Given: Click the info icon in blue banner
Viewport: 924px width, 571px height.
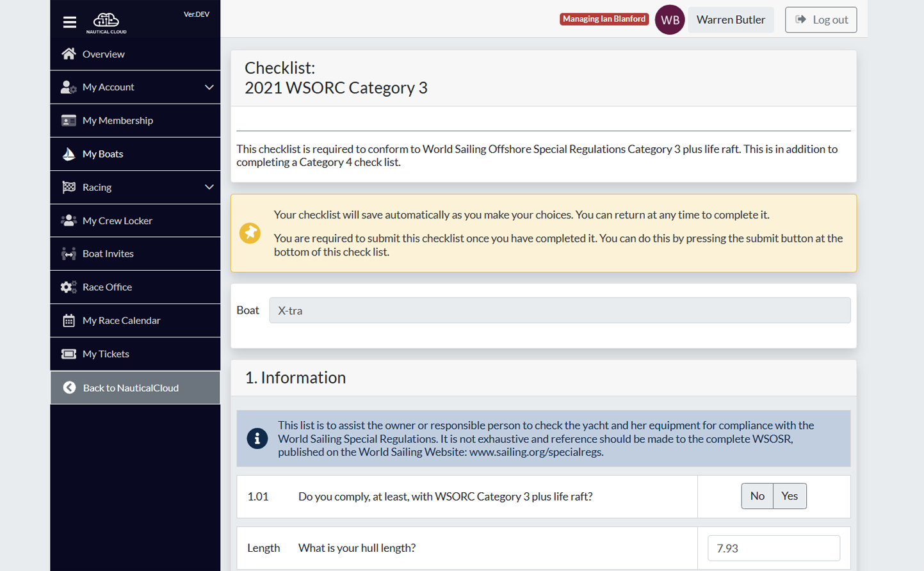Looking at the screenshot, I should click(x=257, y=438).
